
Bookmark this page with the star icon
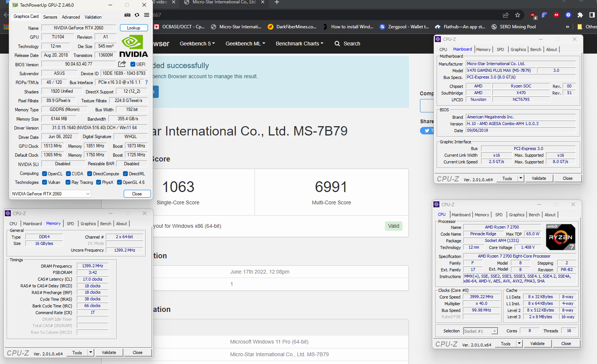tap(518, 15)
